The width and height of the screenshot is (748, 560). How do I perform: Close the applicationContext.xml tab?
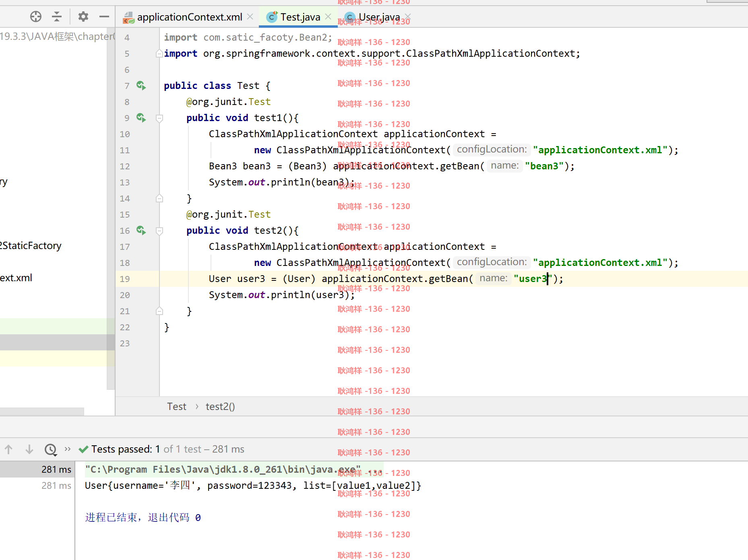(x=250, y=16)
